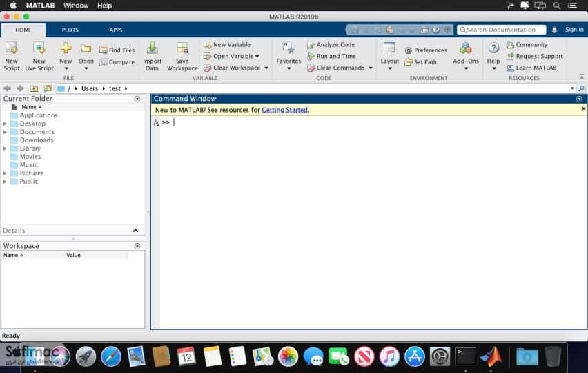This screenshot has width=588, height=373.
Task: Open Safari from the Dock
Action: pos(110,356)
